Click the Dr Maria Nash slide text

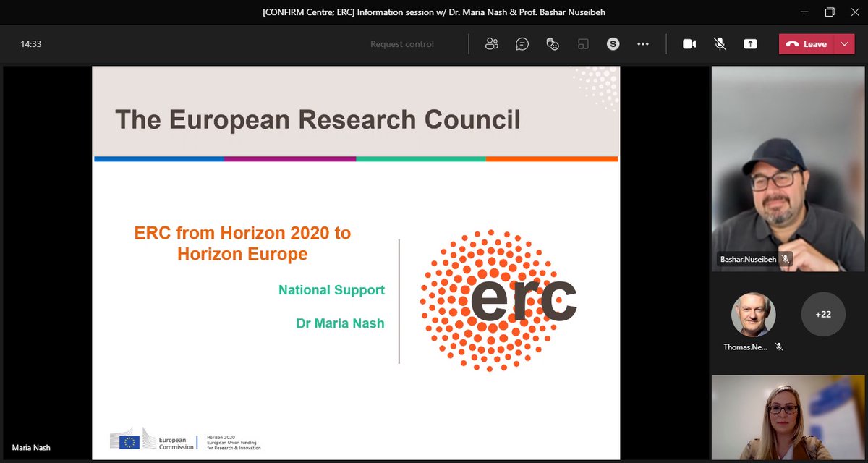[340, 323]
